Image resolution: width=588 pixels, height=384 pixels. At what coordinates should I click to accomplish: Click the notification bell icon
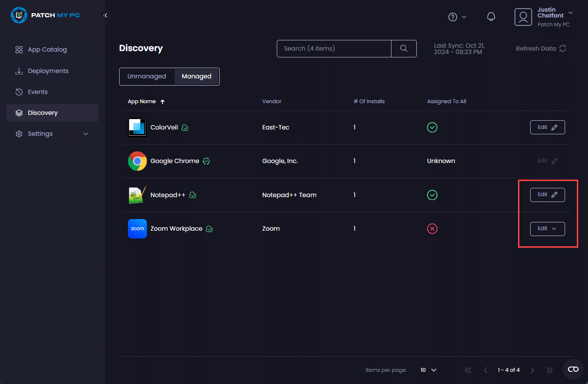[x=491, y=17]
